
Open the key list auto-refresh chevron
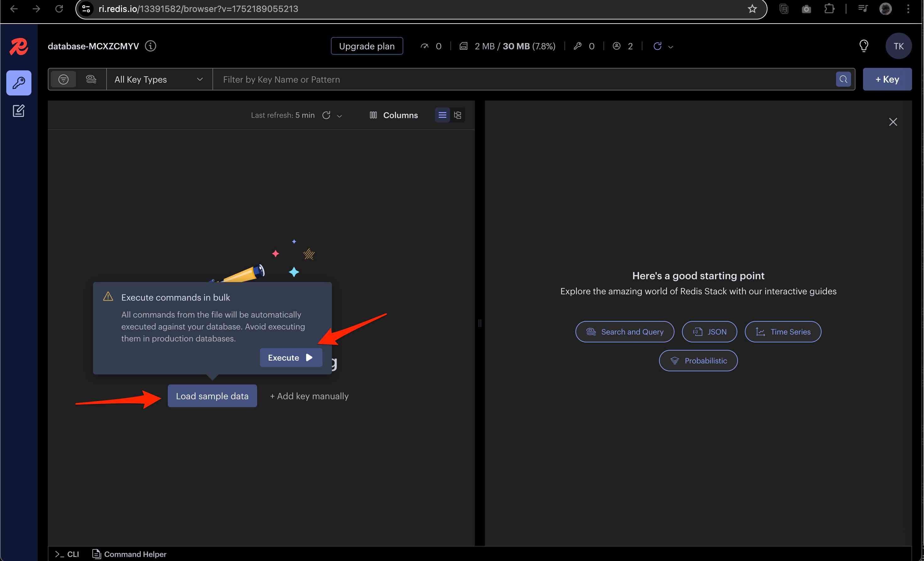point(339,116)
